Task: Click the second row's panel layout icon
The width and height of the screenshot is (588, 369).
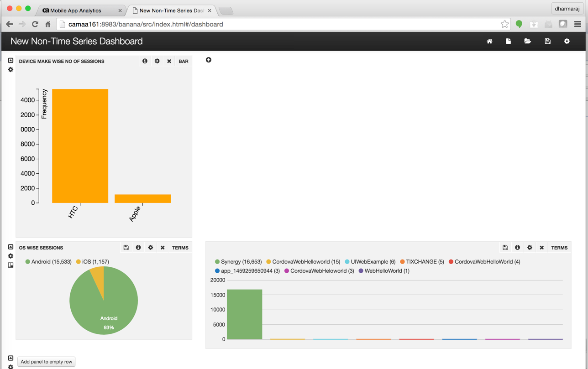Action: coord(10,265)
